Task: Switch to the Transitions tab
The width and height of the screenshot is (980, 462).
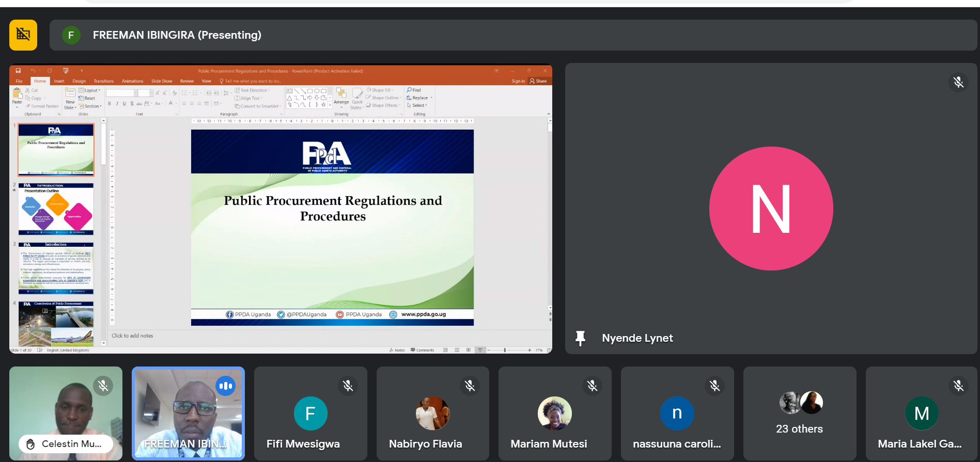Action: [x=104, y=81]
